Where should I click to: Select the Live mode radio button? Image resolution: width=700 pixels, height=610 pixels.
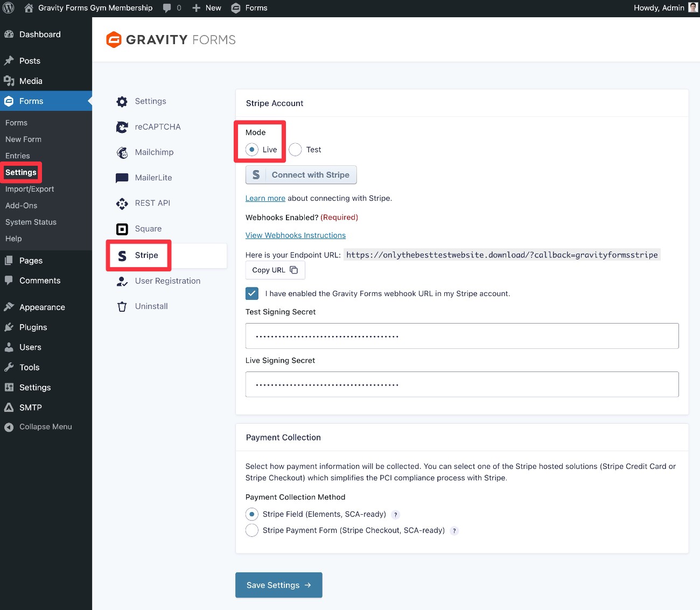pos(251,150)
